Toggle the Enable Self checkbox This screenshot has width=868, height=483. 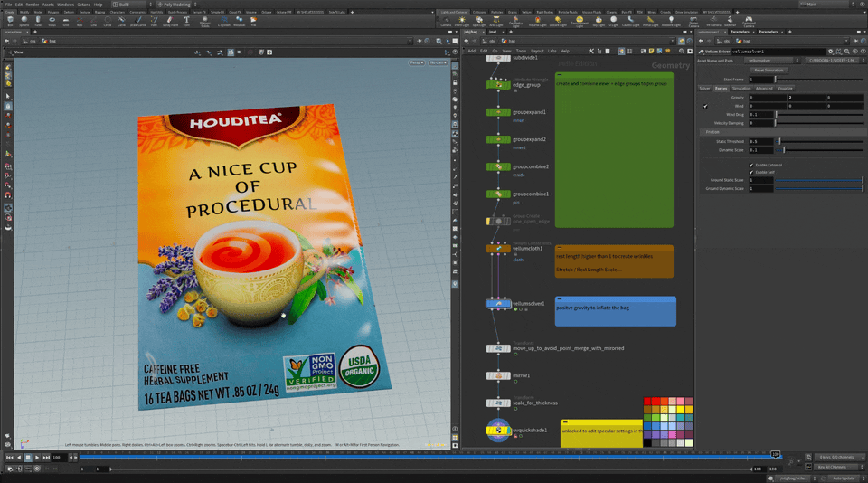[751, 172]
